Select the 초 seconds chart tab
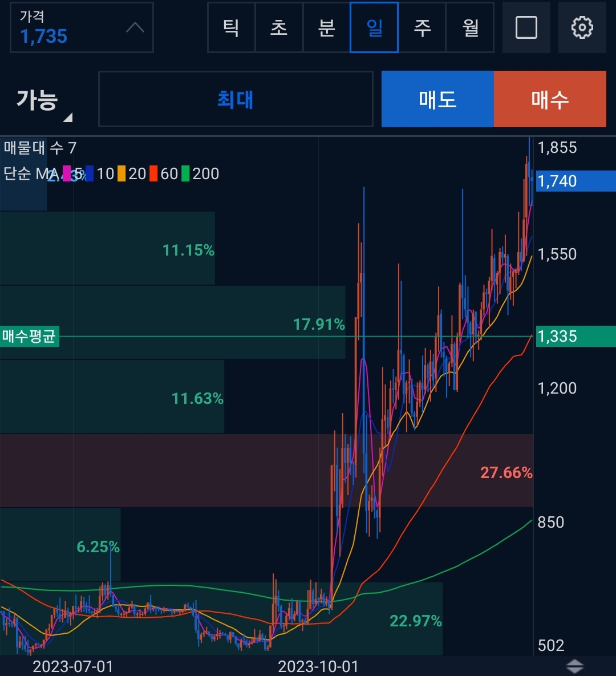616x676 pixels. (x=278, y=27)
